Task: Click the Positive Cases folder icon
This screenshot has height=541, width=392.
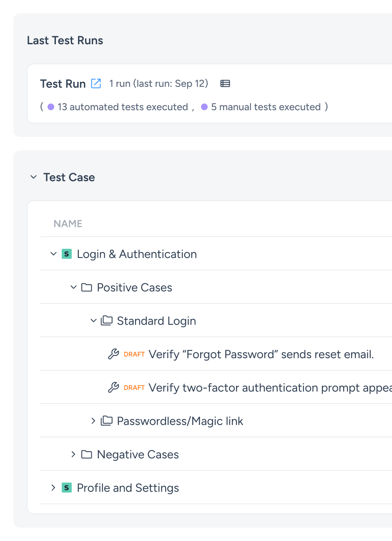Action: [x=87, y=287]
